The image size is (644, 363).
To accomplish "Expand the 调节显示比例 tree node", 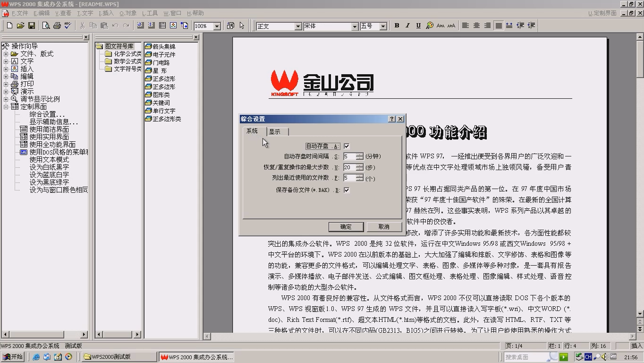I will pyautogui.click(x=6, y=99).
